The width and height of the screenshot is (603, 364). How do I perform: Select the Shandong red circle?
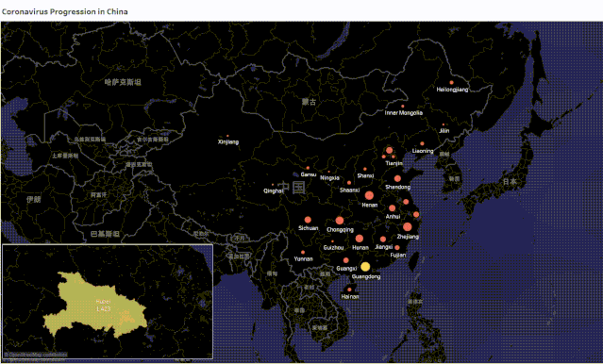click(x=397, y=178)
